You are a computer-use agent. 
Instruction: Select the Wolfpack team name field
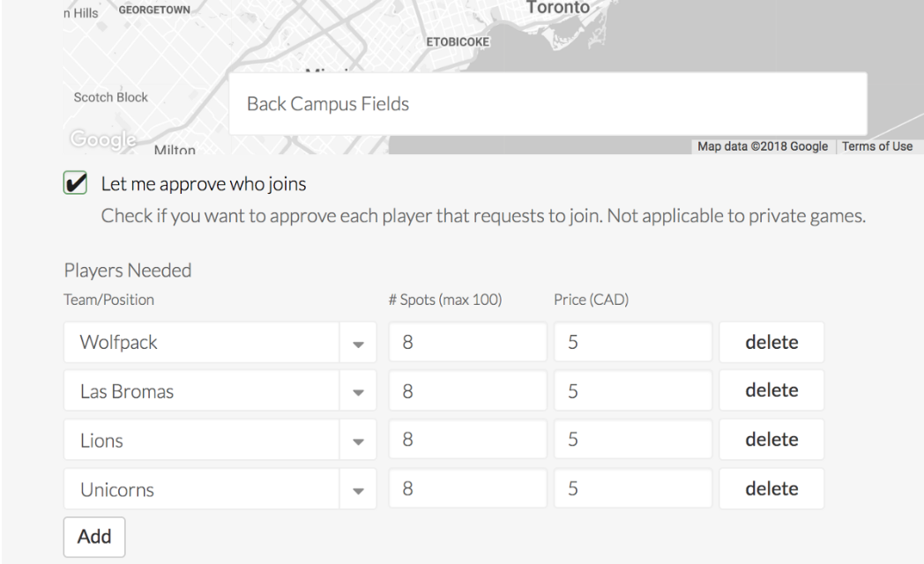coord(202,343)
